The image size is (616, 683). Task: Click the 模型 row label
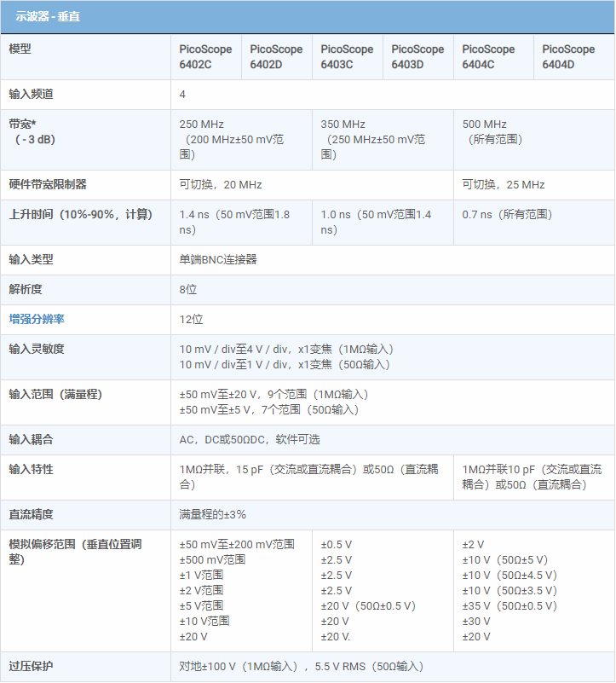coord(20,49)
